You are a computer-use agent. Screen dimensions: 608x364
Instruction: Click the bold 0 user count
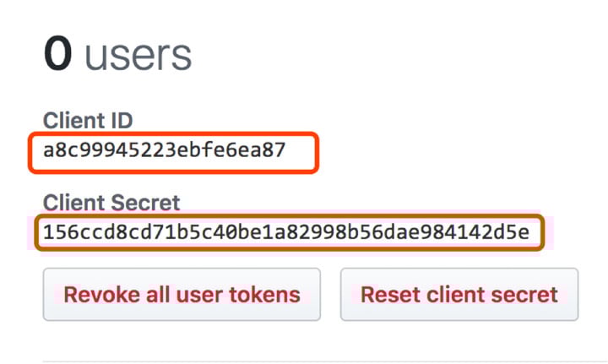pyautogui.click(x=57, y=53)
